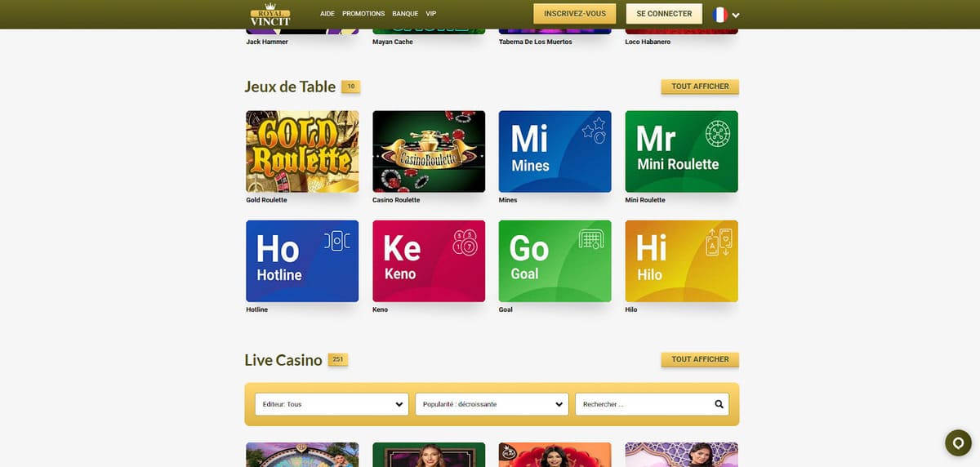This screenshot has width=980, height=467.
Task: Open the Keno game tile
Action: point(429,261)
